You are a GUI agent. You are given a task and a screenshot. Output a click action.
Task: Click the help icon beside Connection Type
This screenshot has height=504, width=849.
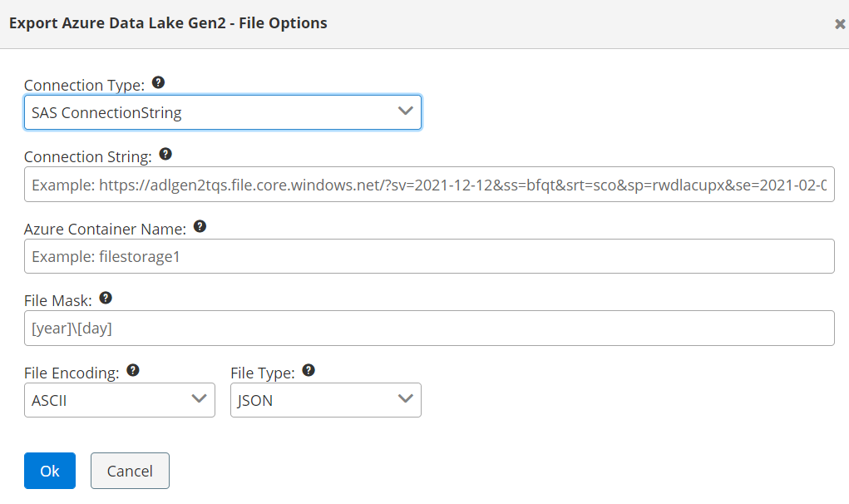159,83
